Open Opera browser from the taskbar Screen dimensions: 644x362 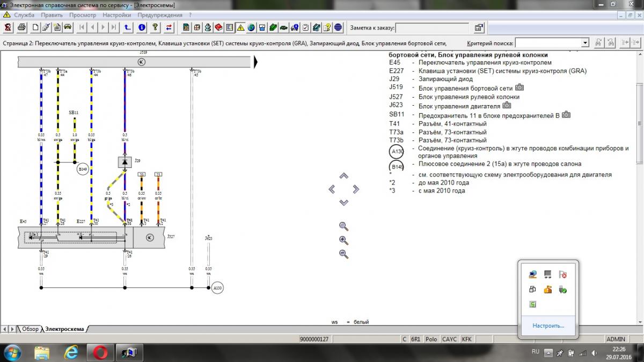[x=100, y=352]
